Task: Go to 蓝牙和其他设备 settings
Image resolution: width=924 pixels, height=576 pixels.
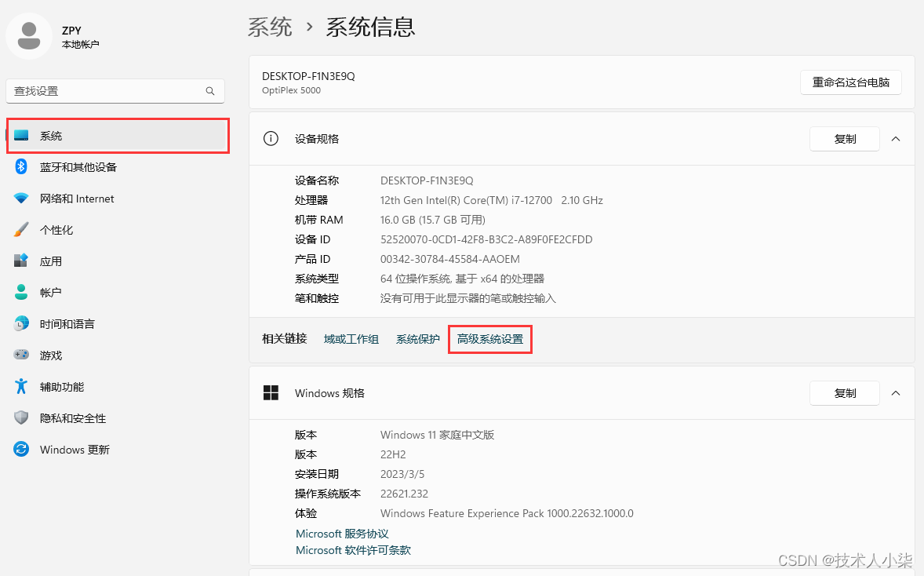Action: point(118,167)
